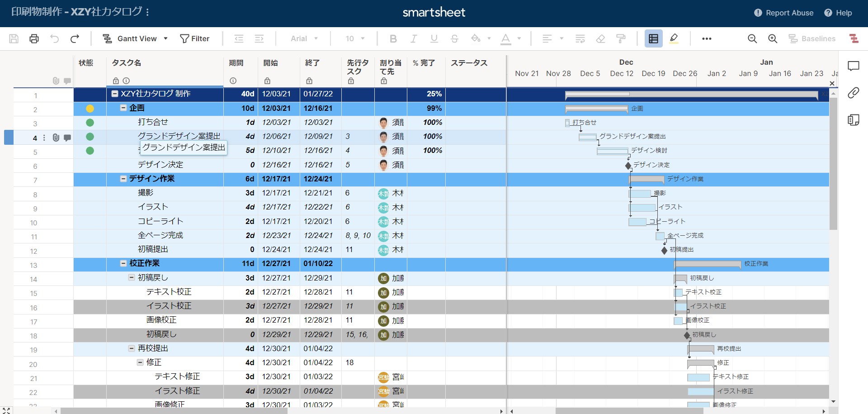
Task: Click the Filter button
Action: coord(195,39)
